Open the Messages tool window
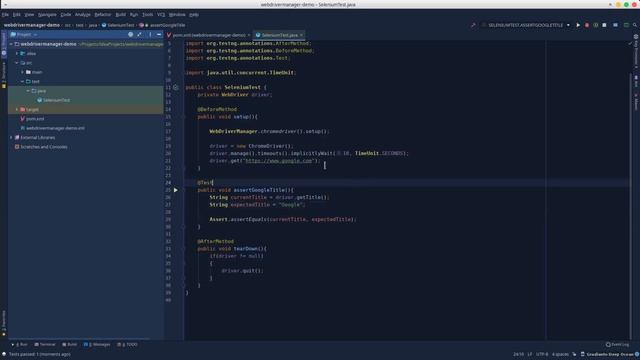The width and height of the screenshot is (640, 360). 97,344
